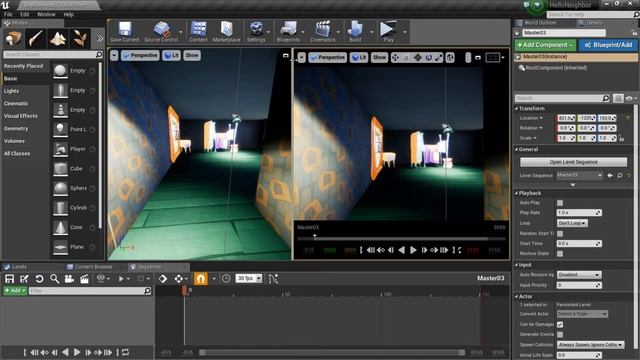The width and height of the screenshot is (640, 360).
Task: Open Cinematics toolbar icon
Action: [322, 32]
